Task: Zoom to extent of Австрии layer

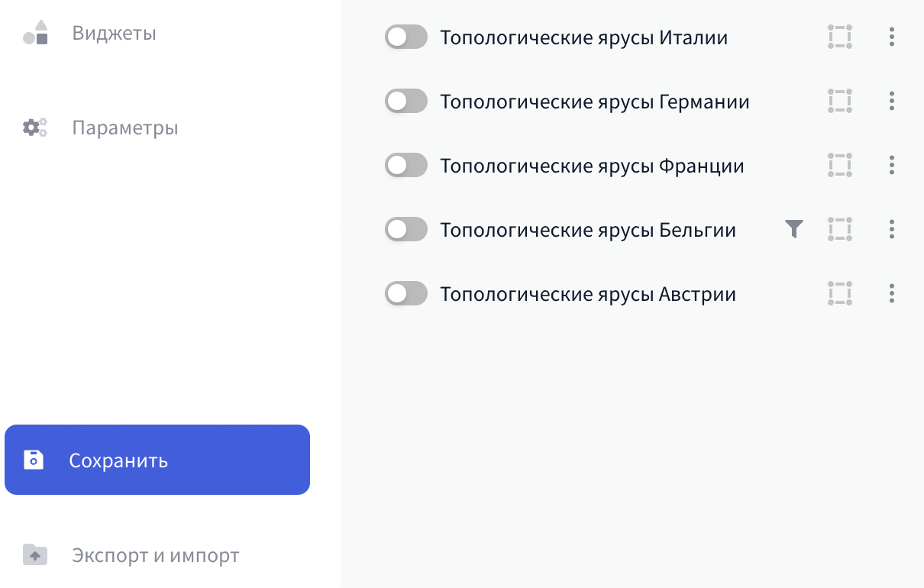Action: [840, 293]
